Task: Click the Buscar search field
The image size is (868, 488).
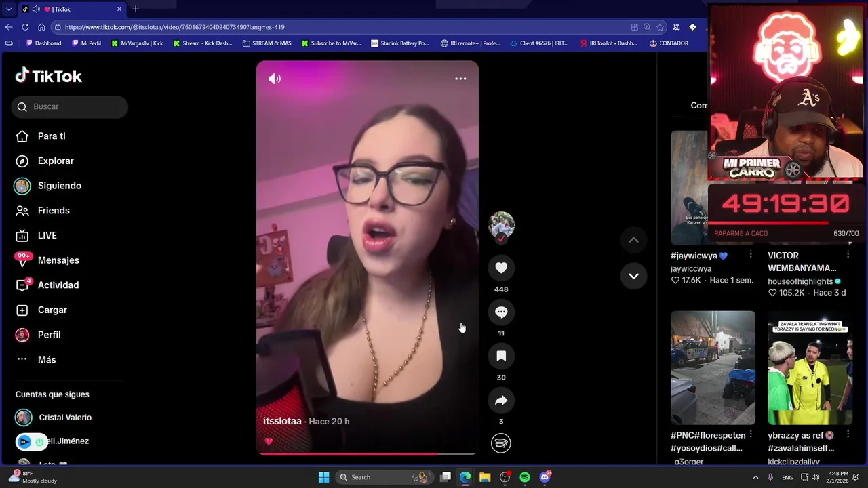Action: point(69,106)
